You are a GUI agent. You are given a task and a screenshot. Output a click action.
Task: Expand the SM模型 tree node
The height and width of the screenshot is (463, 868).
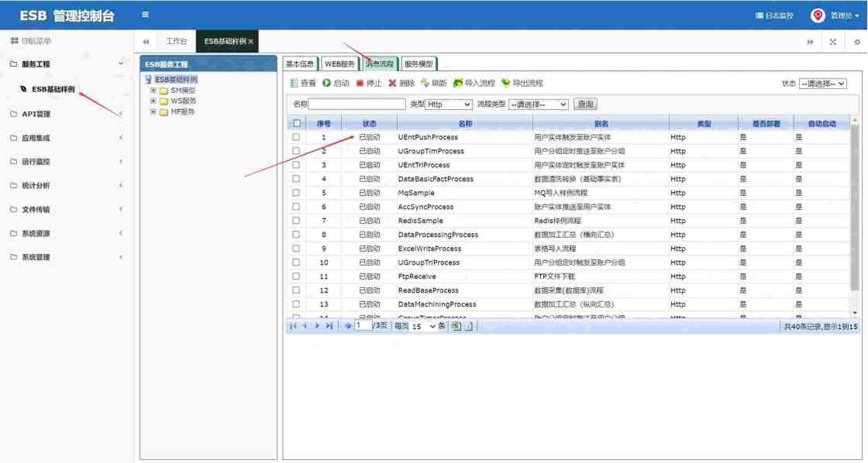pos(153,91)
